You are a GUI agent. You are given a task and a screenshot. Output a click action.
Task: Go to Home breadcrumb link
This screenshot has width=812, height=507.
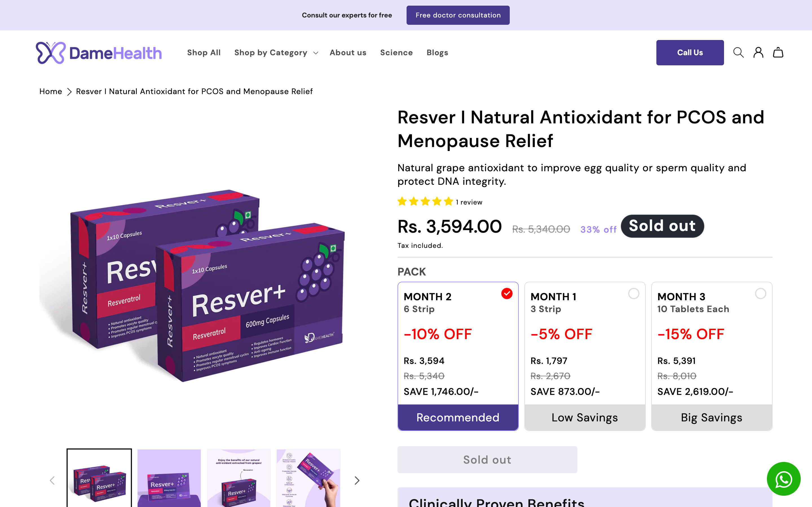[x=51, y=92]
